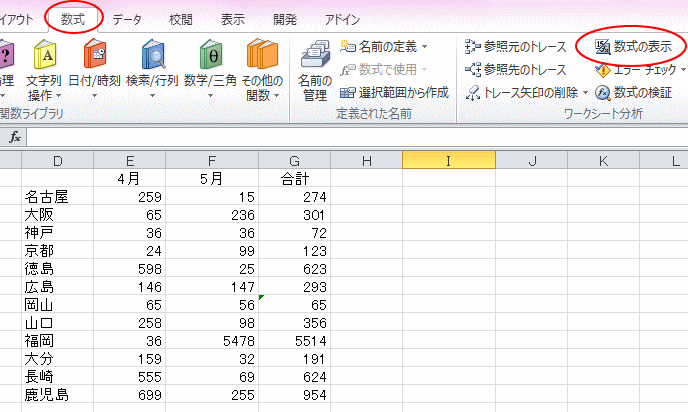Select the 長崎 cell
Image resolution: width=688 pixels, height=412 pixels.
tap(57, 376)
